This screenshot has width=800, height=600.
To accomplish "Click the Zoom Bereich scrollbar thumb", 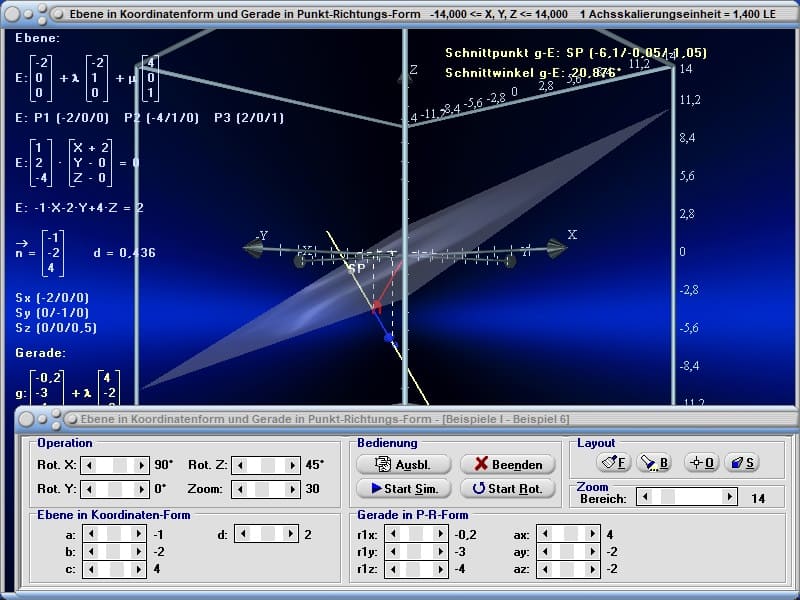I will 667,496.
